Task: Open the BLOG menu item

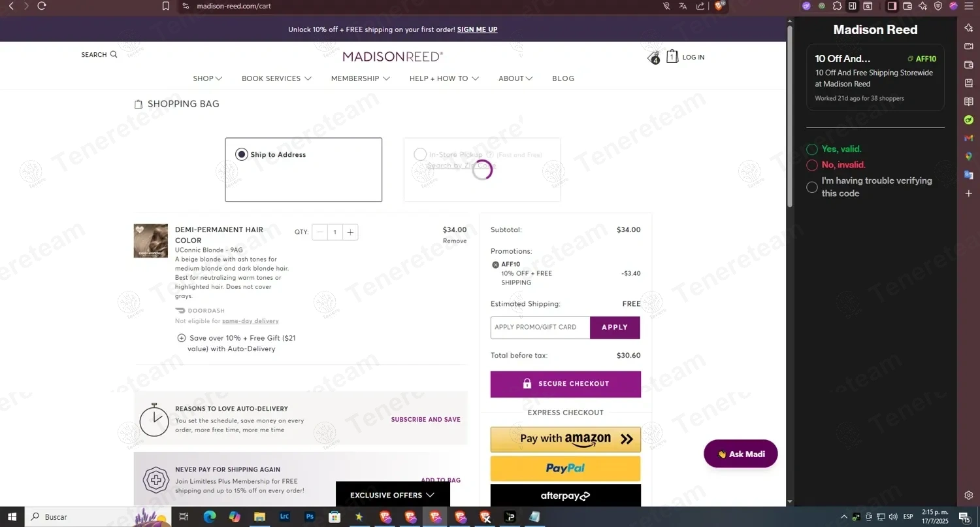Action: [x=563, y=78]
